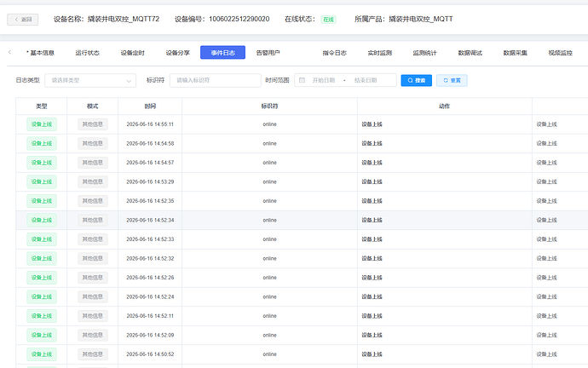Open the 日志类型 dropdown chevron

(x=129, y=81)
